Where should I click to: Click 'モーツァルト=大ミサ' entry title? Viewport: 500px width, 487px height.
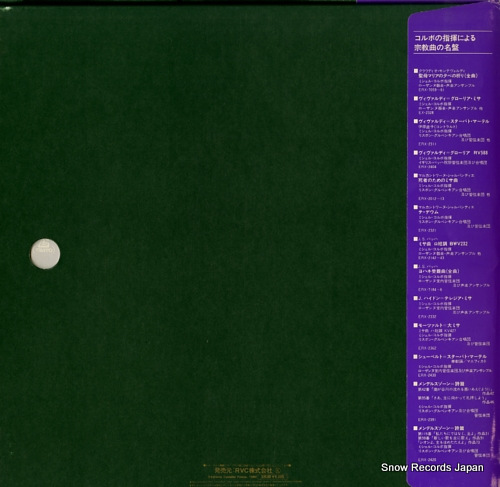pos(439,325)
